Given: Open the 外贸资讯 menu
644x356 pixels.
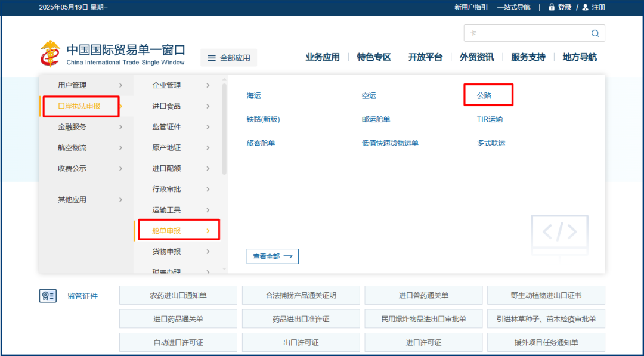Looking at the screenshot, I should click(x=476, y=57).
